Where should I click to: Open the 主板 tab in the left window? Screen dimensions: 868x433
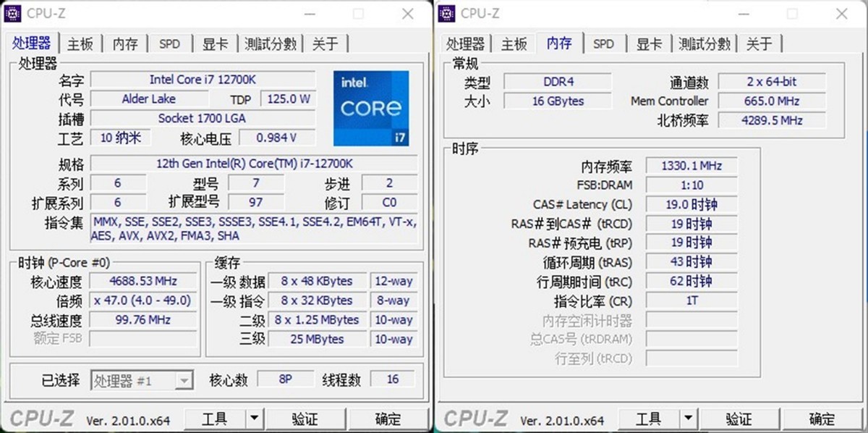(80, 44)
